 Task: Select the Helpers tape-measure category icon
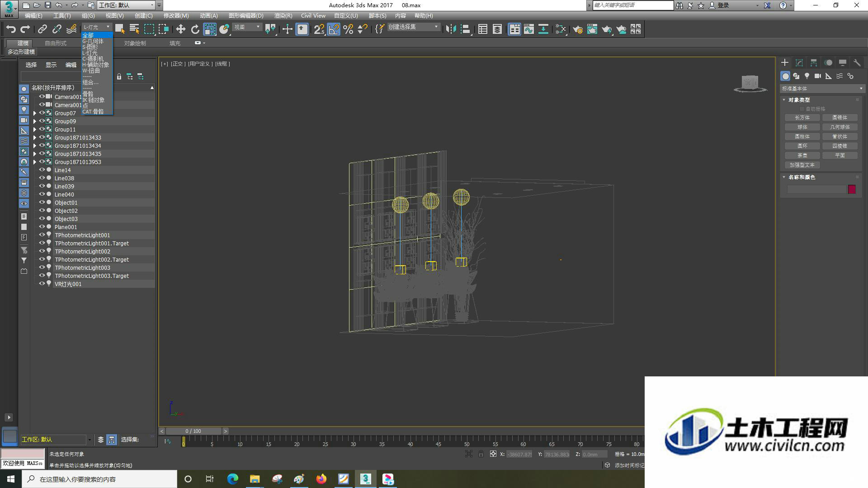(829, 76)
